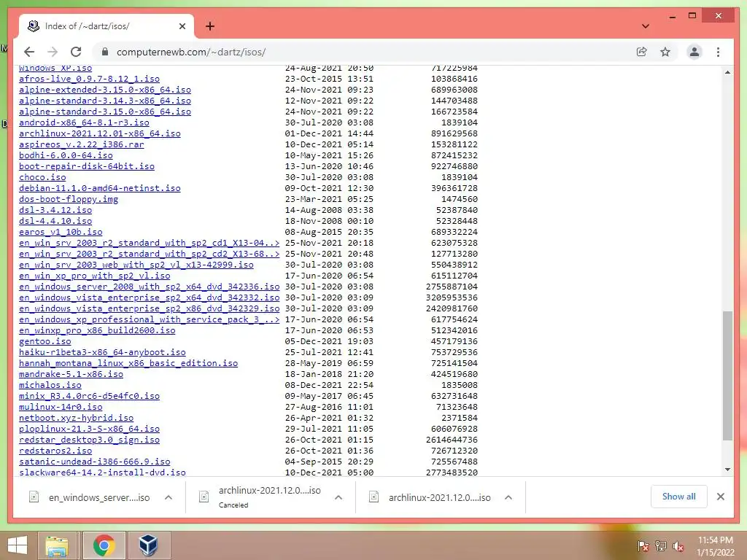Click hannah_montana_linux basic edition link
This screenshot has width=747, height=560.
pos(128,364)
